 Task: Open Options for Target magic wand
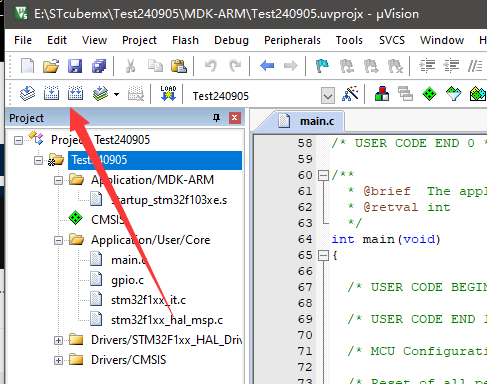pos(350,94)
